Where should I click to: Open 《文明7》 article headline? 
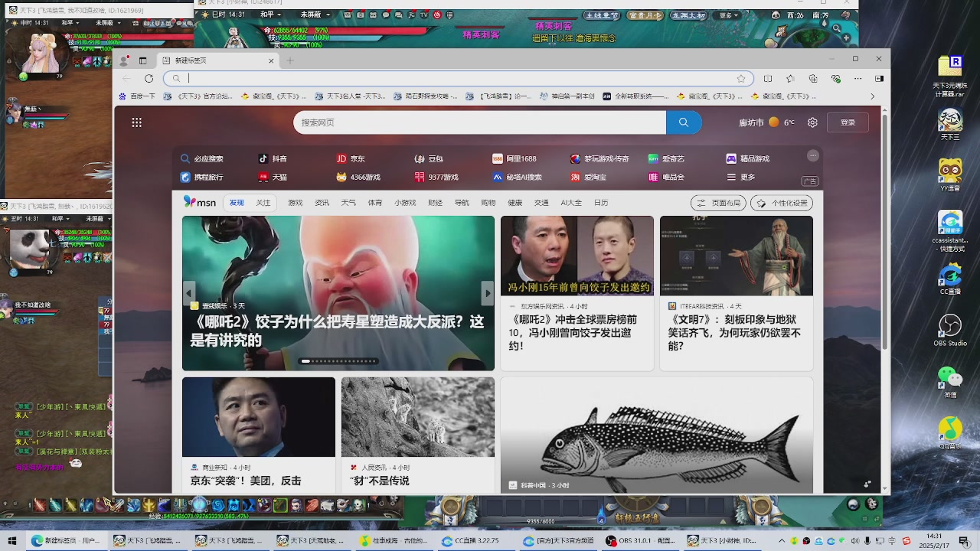click(734, 333)
